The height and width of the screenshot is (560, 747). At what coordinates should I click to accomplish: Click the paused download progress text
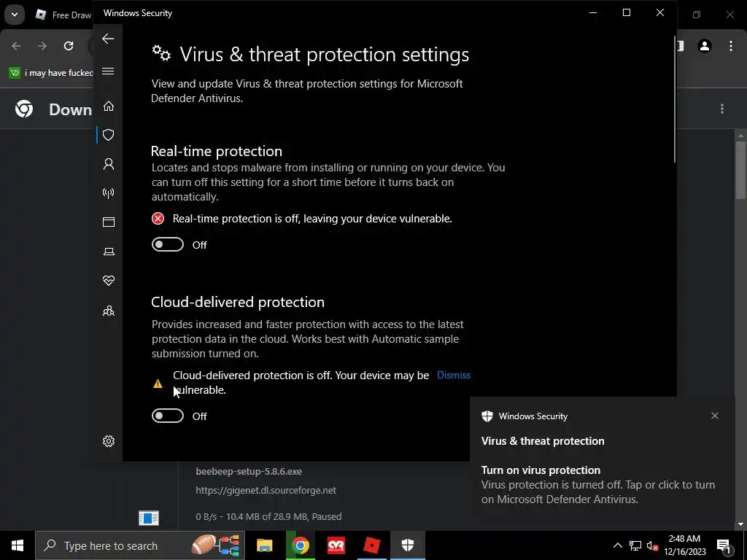[268, 517]
